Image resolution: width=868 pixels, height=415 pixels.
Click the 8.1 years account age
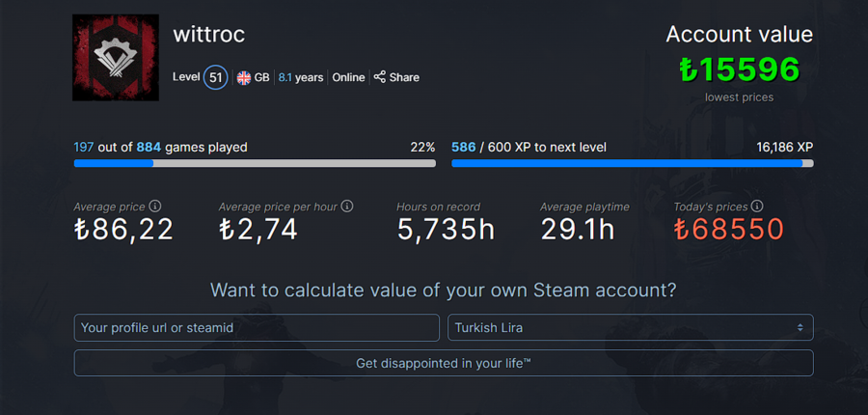point(301,77)
